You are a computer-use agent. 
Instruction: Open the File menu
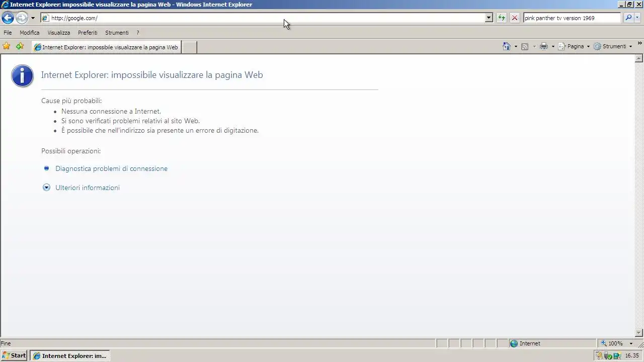[8, 33]
